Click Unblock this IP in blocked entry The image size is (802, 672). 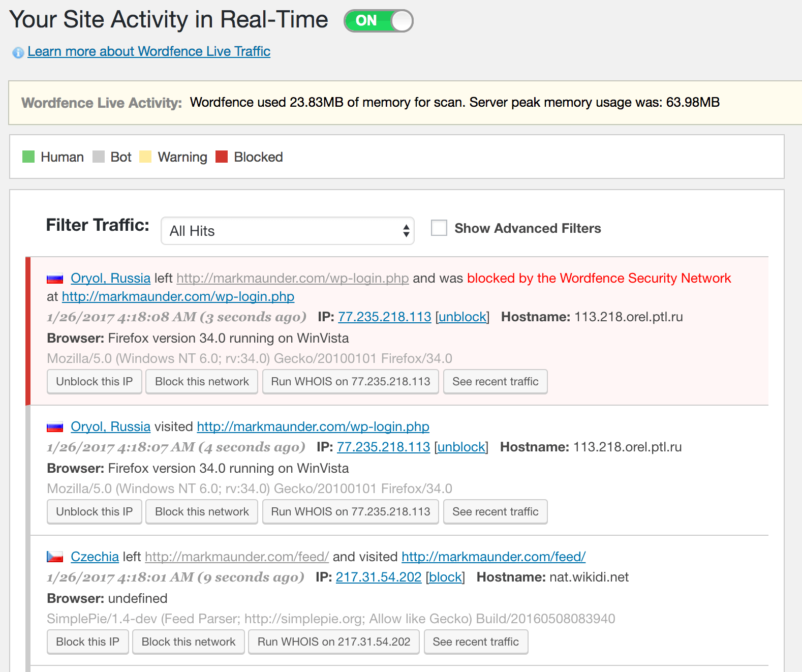94,382
